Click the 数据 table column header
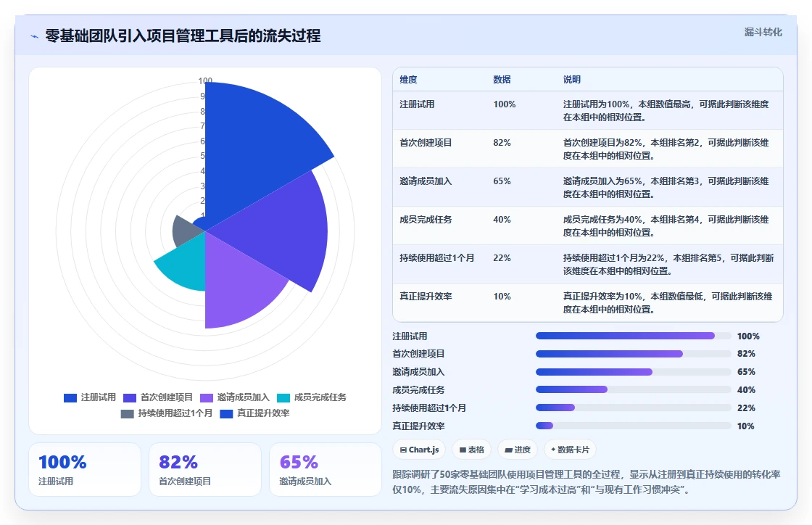 pyautogui.click(x=502, y=79)
